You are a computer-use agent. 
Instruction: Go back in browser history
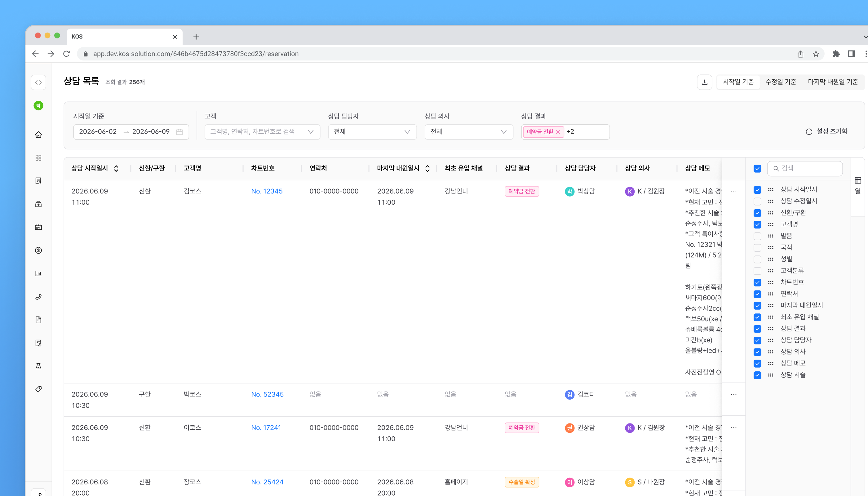(x=35, y=54)
